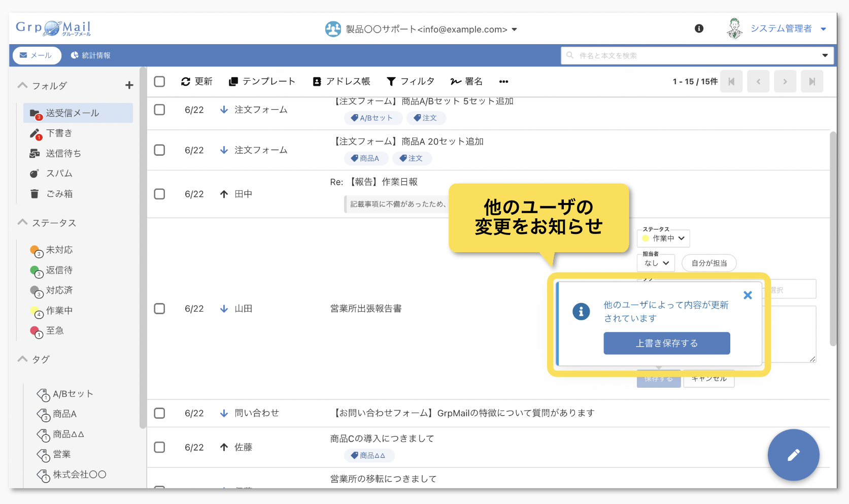Image resolution: width=849 pixels, height=504 pixels.
Task: Open the ステータス 作業中 dropdown
Action: [x=663, y=238]
